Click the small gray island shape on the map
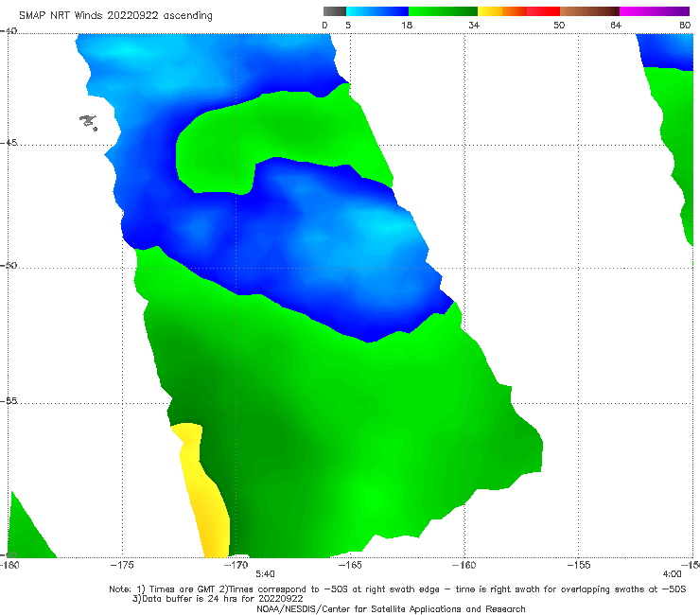Screen dimensions: 700x615 89,122
